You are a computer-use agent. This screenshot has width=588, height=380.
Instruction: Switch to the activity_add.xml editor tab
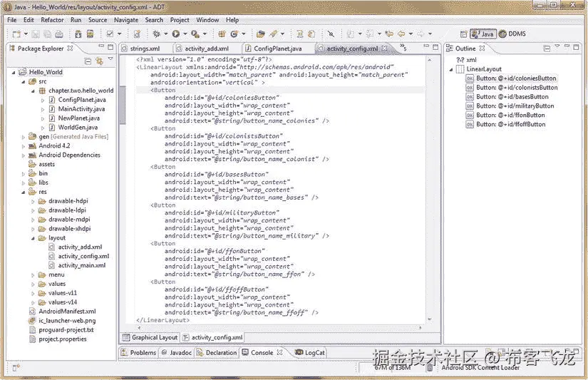[x=207, y=48]
